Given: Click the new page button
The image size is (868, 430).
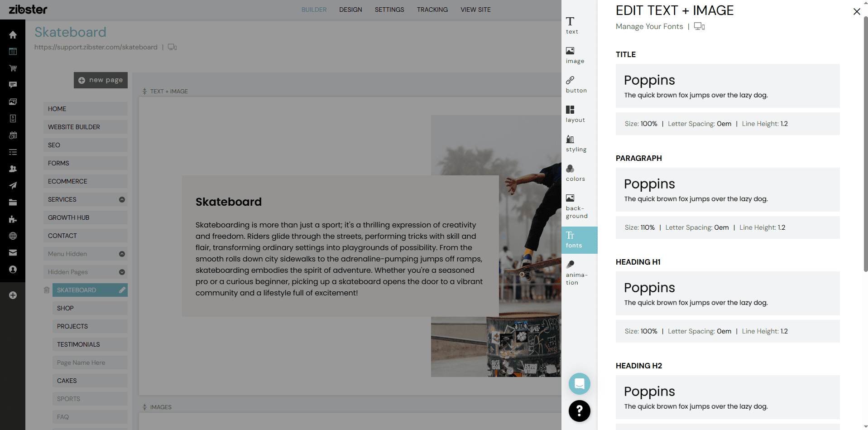Looking at the screenshot, I should click(x=101, y=80).
